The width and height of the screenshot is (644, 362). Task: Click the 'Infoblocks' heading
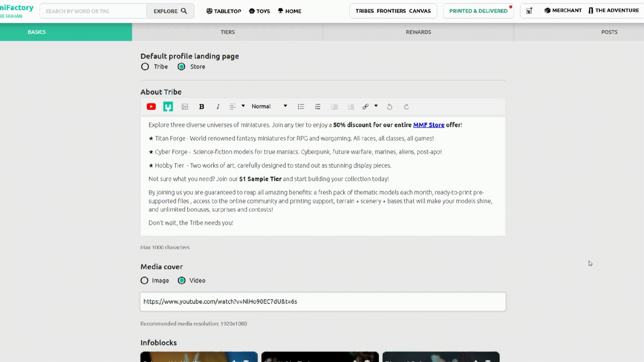click(x=159, y=343)
